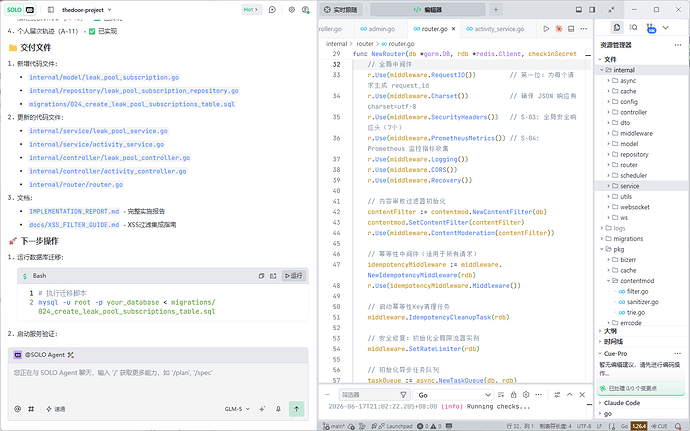This screenshot has height=431, width=690.
Task: Click the Hot button
Action: pos(251,10)
